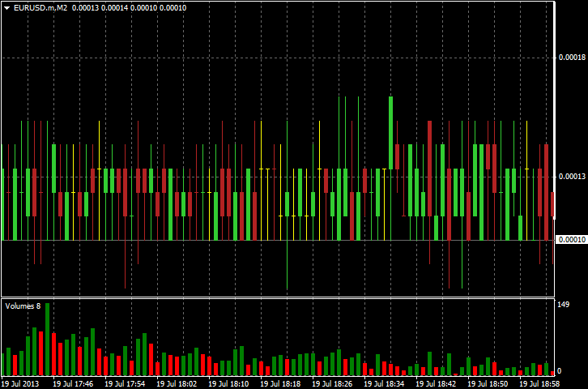
Task: Click the 19 Jul 2013 time label
Action: click(20, 383)
